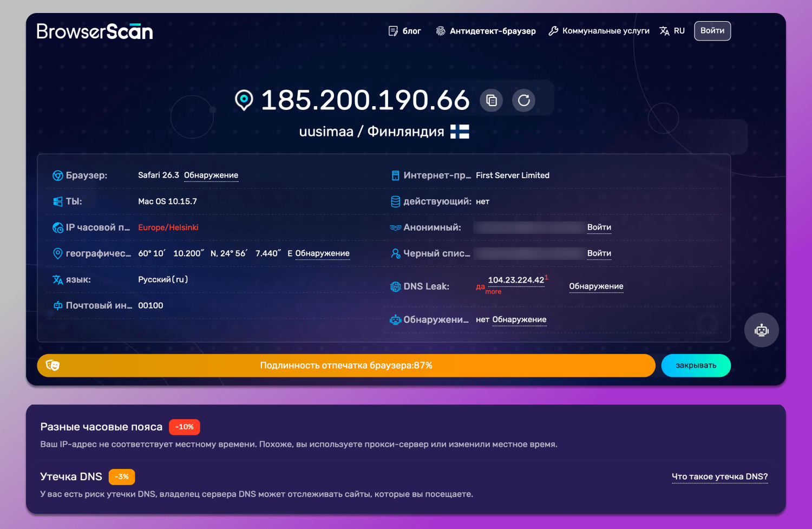This screenshot has width=812, height=529.
Task: Open the RU language selector
Action: coord(679,31)
